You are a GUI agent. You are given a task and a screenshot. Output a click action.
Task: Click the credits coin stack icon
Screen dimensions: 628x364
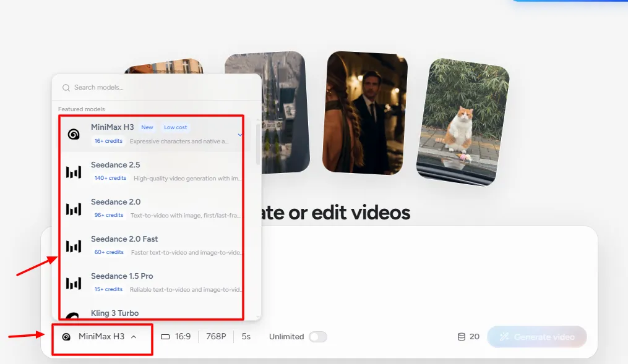[462, 337]
